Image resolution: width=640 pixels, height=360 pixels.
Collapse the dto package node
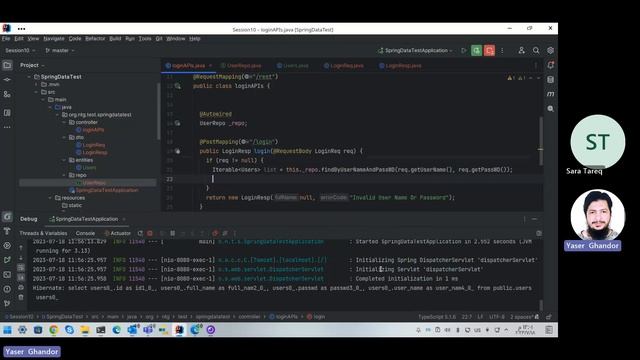point(64,137)
